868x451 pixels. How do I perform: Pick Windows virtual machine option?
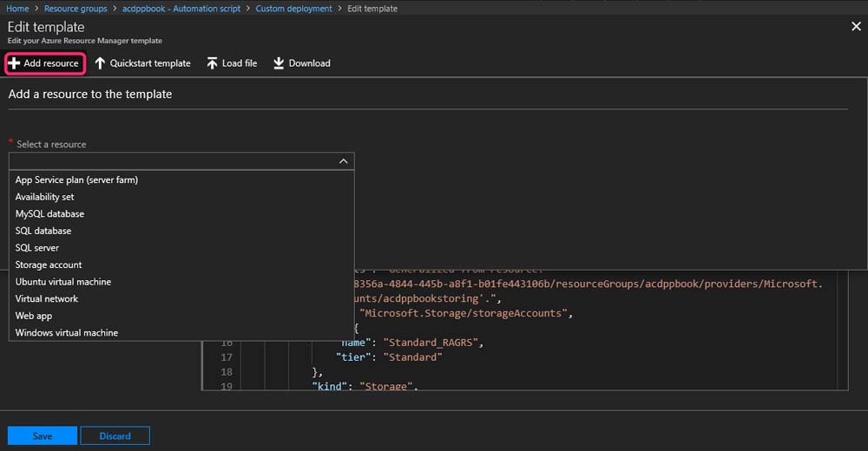click(67, 333)
